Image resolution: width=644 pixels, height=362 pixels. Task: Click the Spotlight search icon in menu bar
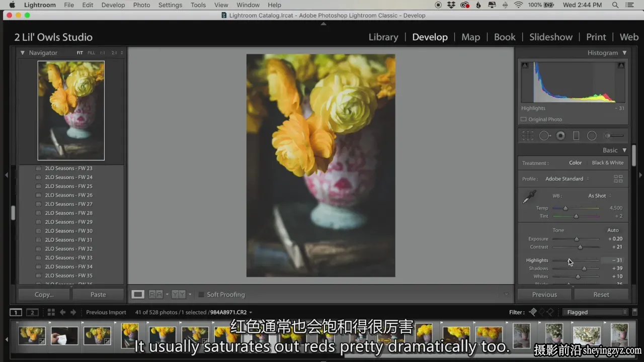615,5
